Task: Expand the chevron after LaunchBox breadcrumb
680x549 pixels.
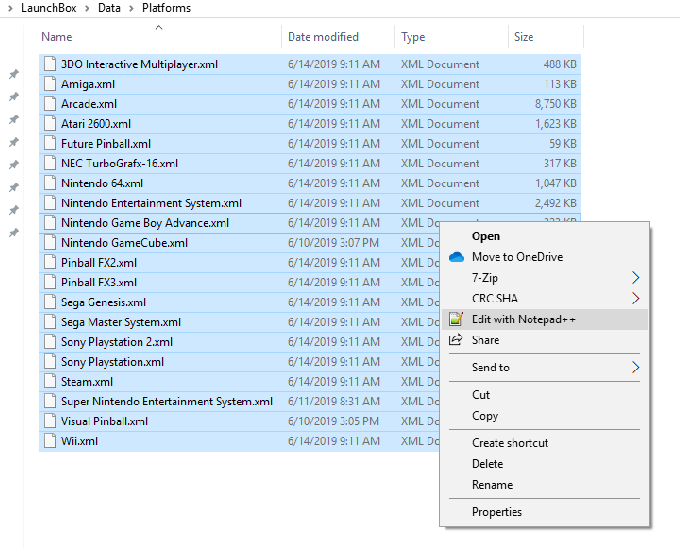Action: click(87, 8)
